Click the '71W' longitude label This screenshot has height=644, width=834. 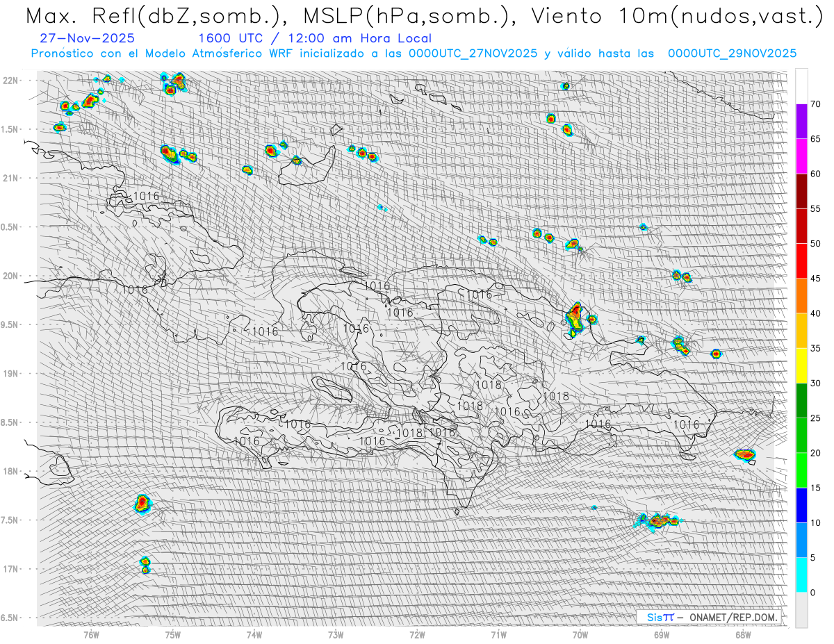coord(498,635)
